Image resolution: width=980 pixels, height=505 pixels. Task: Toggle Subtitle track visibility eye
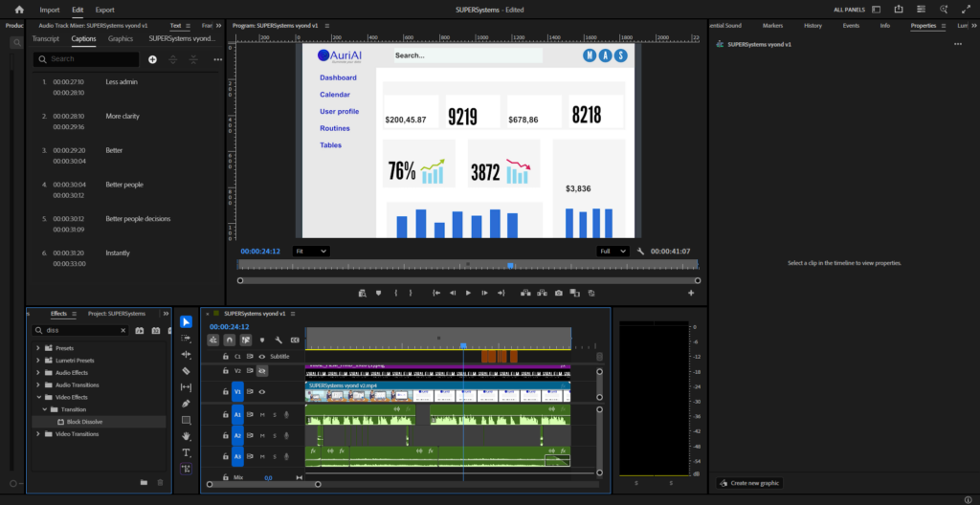[x=262, y=356]
